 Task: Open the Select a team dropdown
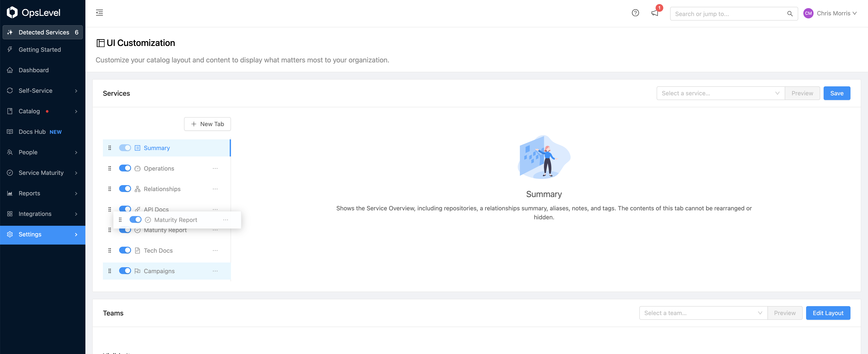click(703, 313)
